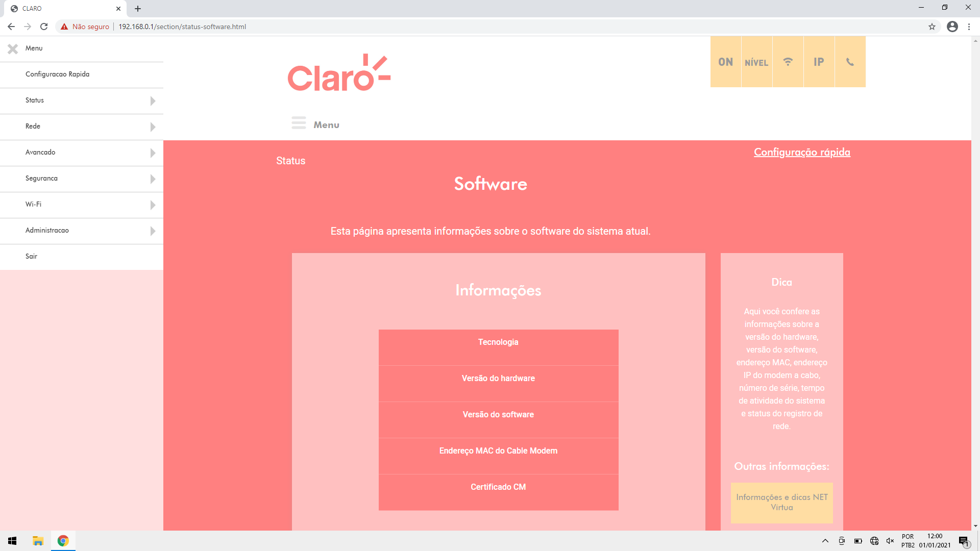Click the ON indicator in header
This screenshot has width=980, height=551.
[x=726, y=61]
